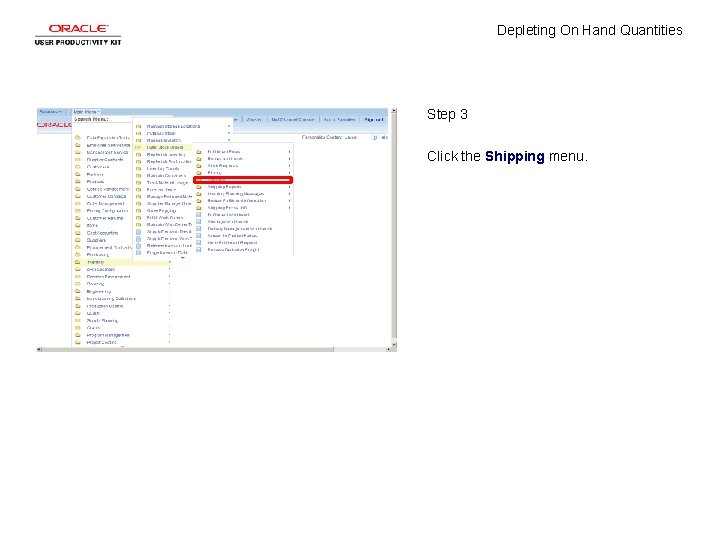Select the Services Procurement entry
The height and width of the screenshot is (540, 720).
point(108,276)
